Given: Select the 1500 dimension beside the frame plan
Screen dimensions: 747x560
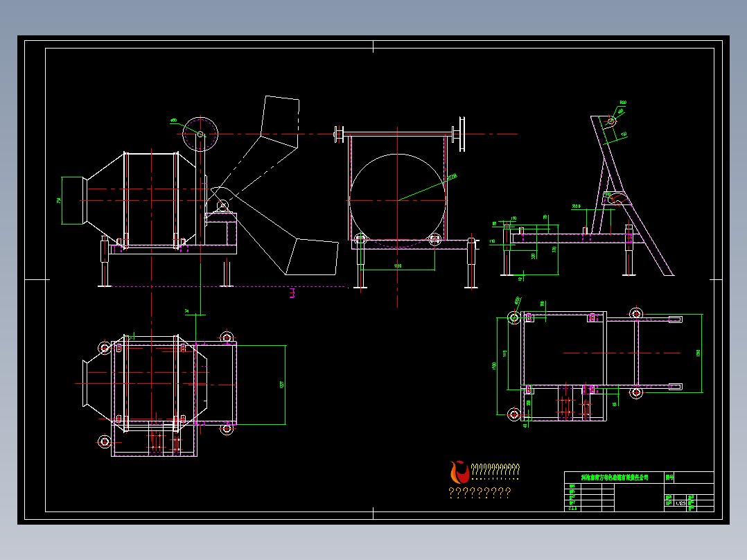Looking at the screenshot, I should click(494, 366).
